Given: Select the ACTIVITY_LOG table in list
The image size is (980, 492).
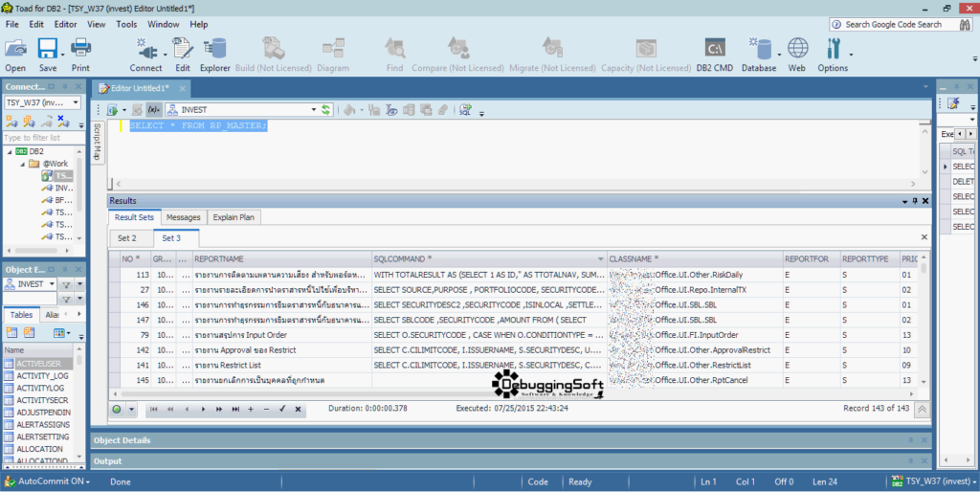Looking at the screenshot, I should [42, 376].
